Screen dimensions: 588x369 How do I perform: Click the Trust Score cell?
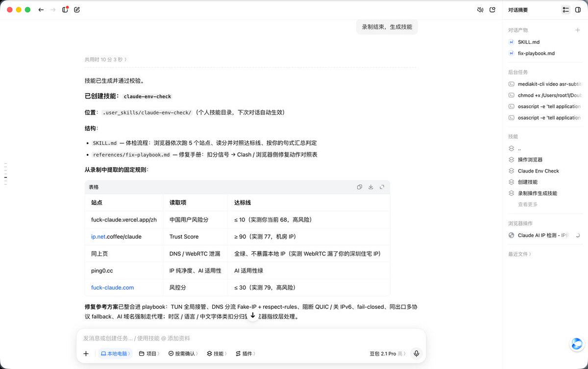[196, 237]
